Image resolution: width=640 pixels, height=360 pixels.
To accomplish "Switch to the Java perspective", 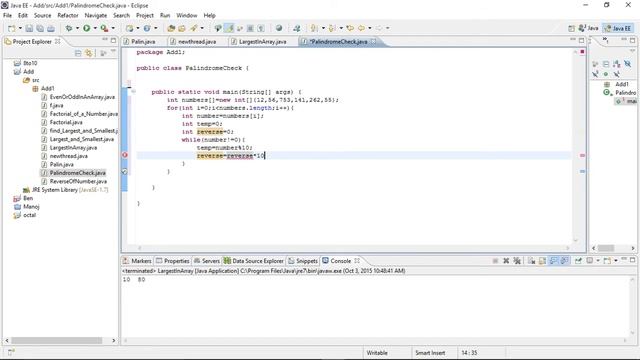I will click(588, 28).
